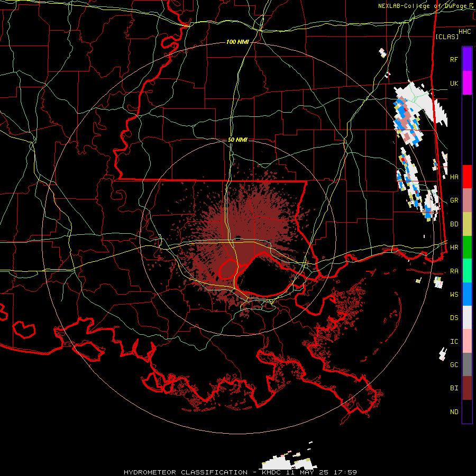Click the HHC product code label

coord(464,32)
